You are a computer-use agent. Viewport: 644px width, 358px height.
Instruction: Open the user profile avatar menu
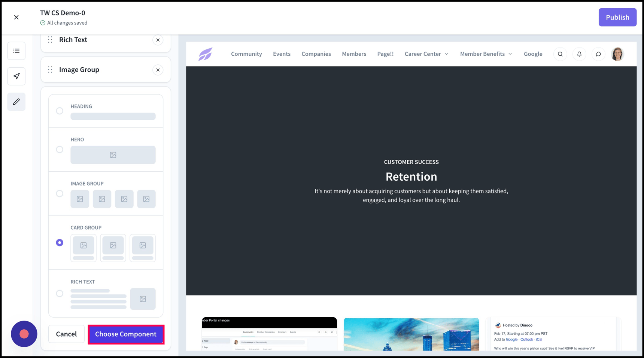click(617, 54)
